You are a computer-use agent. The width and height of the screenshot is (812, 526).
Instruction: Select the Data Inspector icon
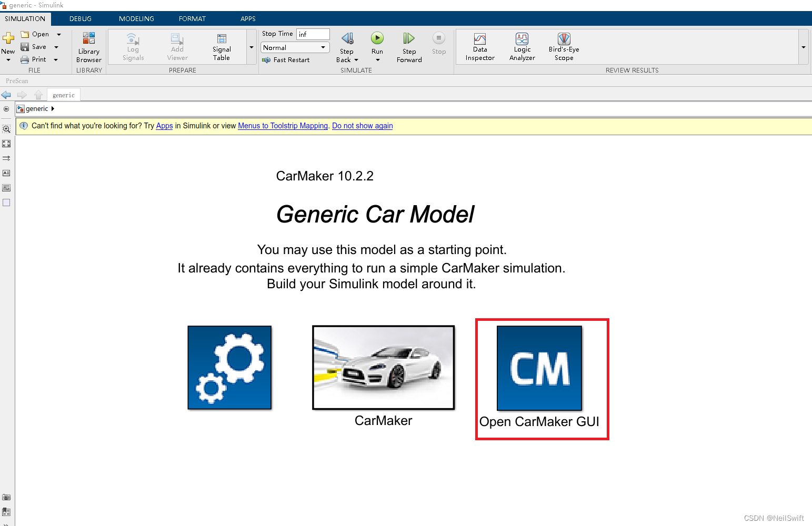(479, 46)
